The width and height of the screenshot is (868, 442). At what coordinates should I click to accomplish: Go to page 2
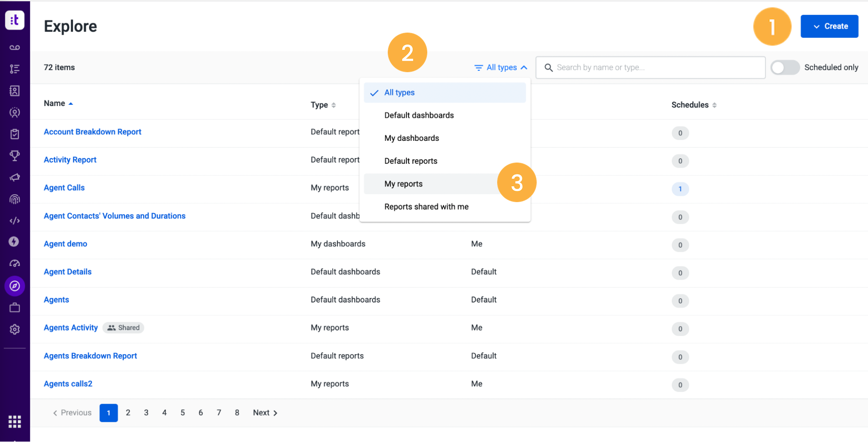[128, 413]
